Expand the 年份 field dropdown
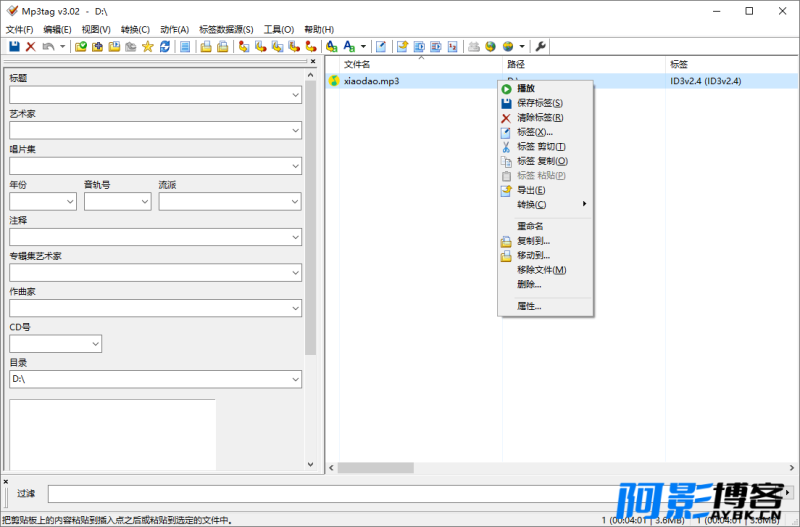This screenshot has width=800, height=527. 70,202
